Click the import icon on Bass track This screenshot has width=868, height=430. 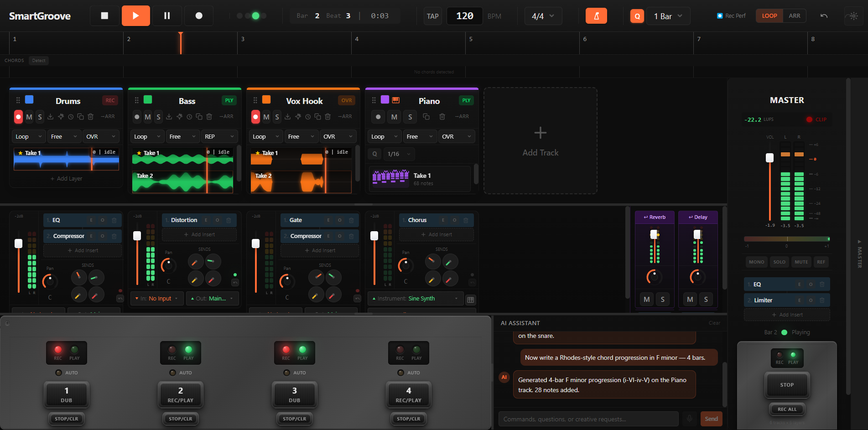point(169,117)
